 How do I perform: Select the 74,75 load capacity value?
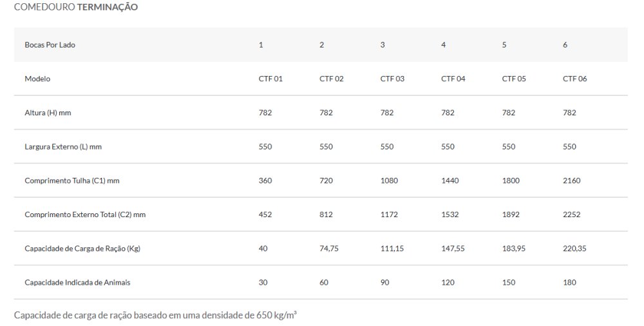328,249
